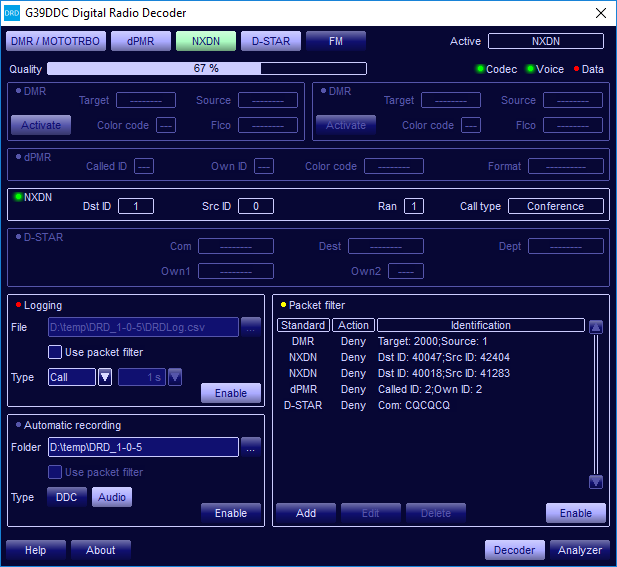617x567 pixels.
Task: Click the red Data indicator light
Action: click(x=575, y=69)
